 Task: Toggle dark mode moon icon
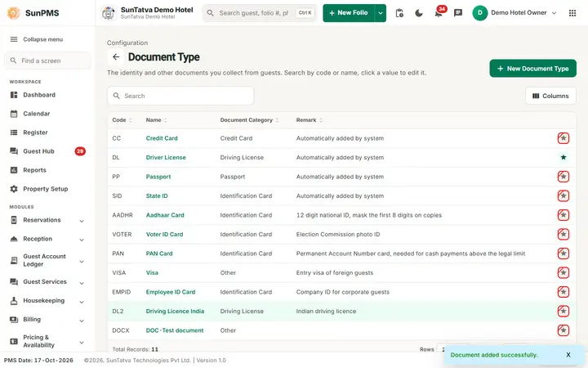click(x=419, y=13)
